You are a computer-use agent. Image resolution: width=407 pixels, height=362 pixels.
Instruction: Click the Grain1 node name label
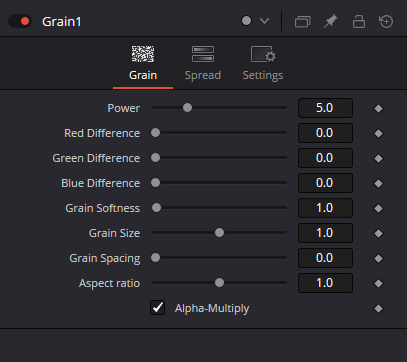point(62,22)
